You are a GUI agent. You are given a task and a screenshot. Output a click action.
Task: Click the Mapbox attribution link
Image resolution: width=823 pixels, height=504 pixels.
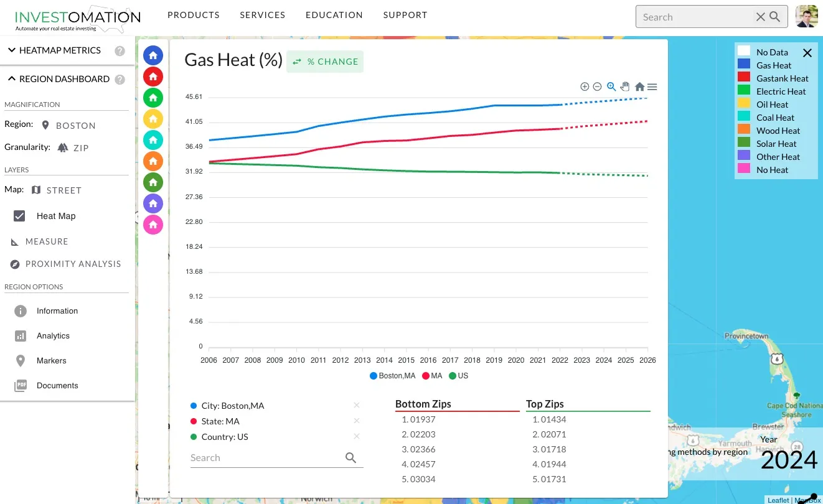click(x=807, y=500)
